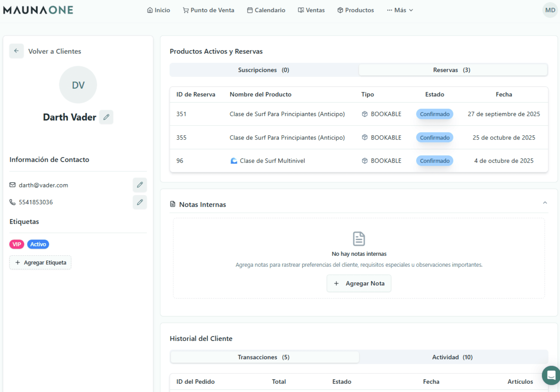Image resolution: width=560 pixels, height=392 pixels.
Task: Click the wave icon on Clase de Surf Multinivel
Action: coord(234,161)
